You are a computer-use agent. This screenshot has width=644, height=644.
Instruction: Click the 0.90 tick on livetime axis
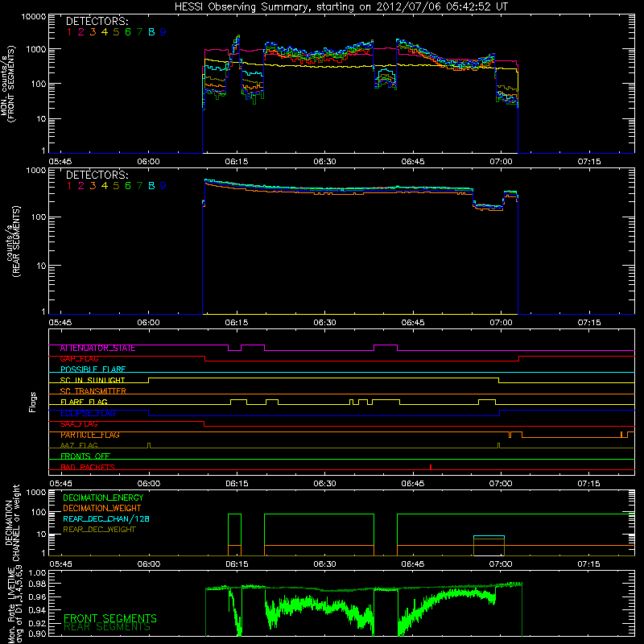[x=37, y=634]
